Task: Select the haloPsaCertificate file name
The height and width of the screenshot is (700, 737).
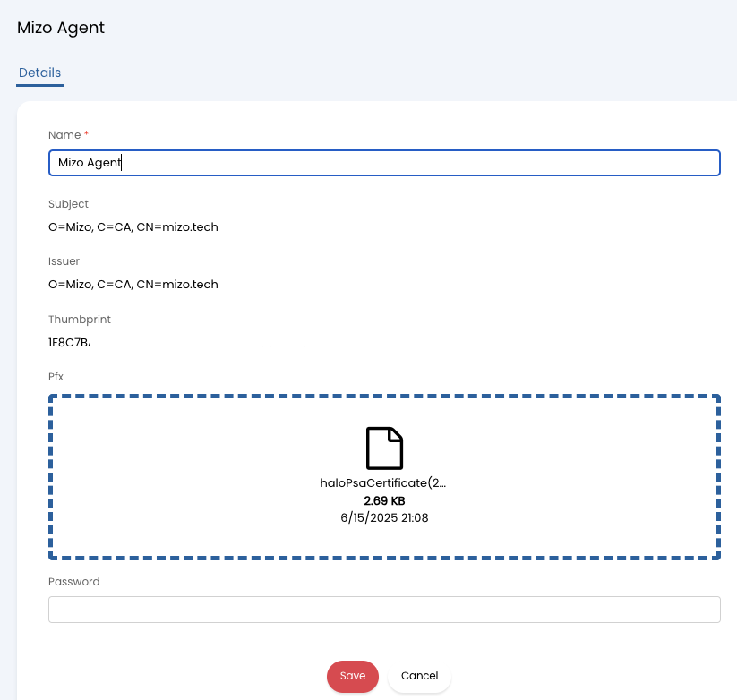Action: (383, 483)
